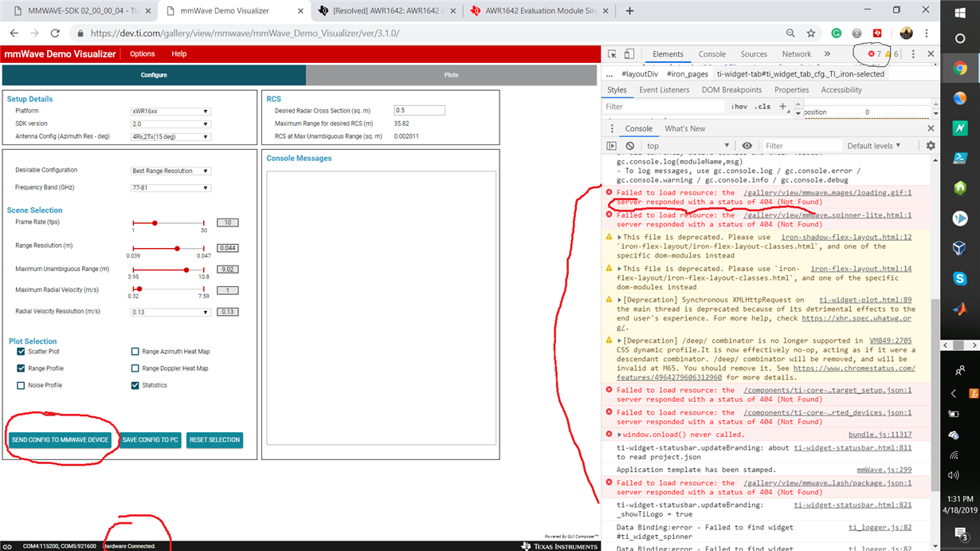Open the Options menu
The width and height of the screenshot is (980, 551).
(143, 54)
